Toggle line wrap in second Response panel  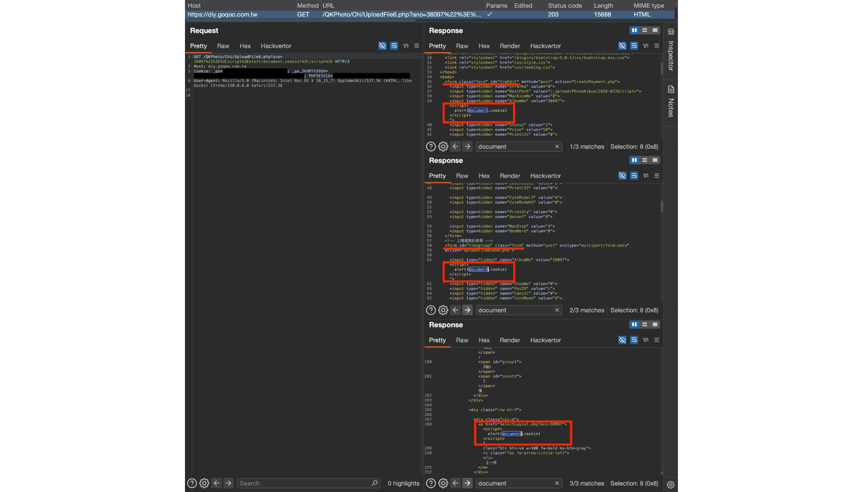point(634,176)
